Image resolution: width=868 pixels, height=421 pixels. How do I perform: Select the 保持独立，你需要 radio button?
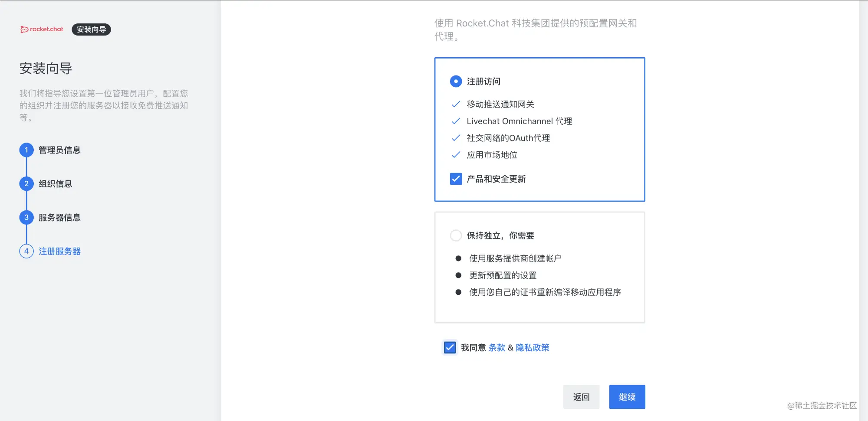pyautogui.click(x=456, y=235)
